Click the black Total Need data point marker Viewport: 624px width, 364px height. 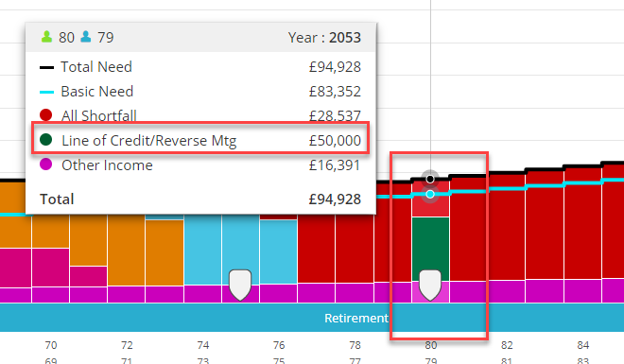(x=430, y=179)
